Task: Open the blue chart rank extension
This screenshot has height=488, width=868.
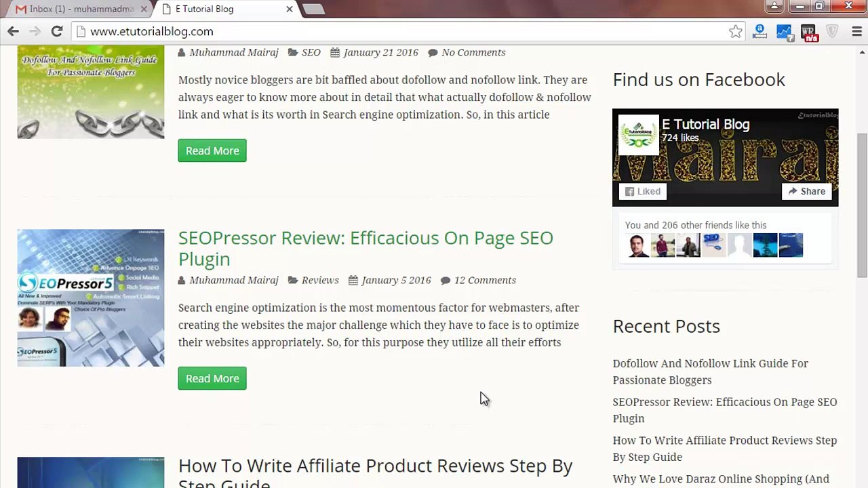Action: (x=784, y=31)
